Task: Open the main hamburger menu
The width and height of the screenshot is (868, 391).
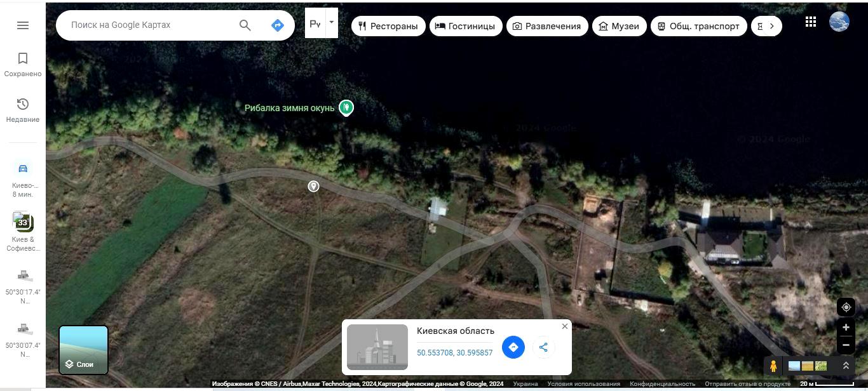Action: [x=23, y=25]
